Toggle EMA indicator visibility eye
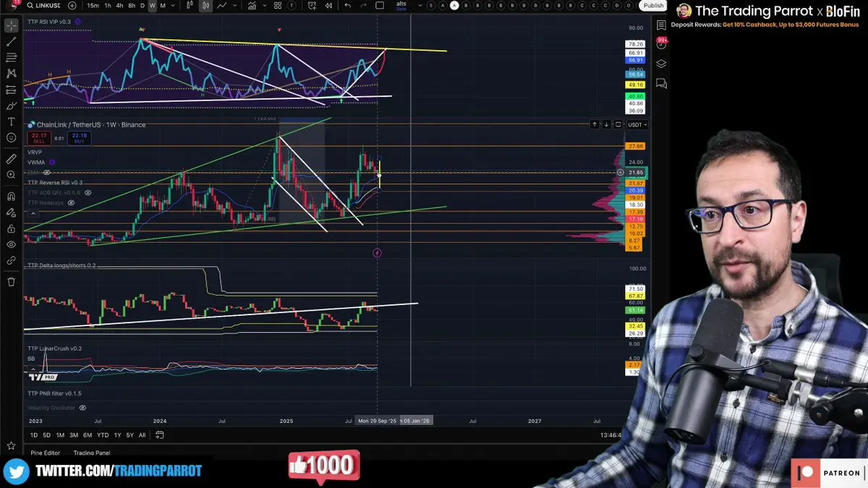 pyautogui.click(x=47, y=173)
